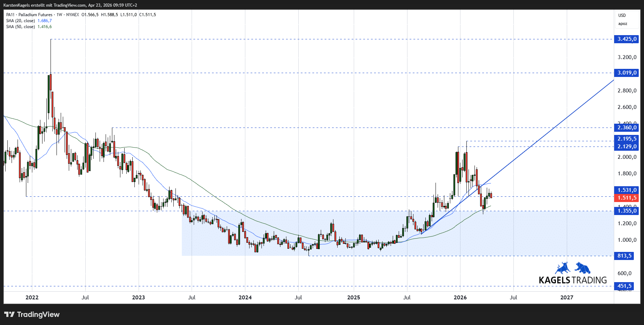Click the 2022 label on the time axis
Image resolution: width=644 pixels, height=325 pixels.
[32, 298]
